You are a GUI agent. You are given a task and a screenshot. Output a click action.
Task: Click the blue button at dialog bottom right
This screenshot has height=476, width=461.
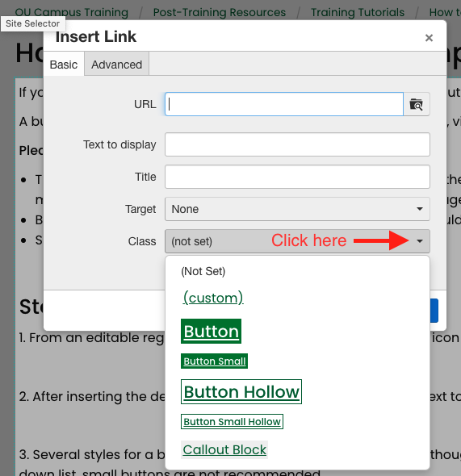[434, 311]
